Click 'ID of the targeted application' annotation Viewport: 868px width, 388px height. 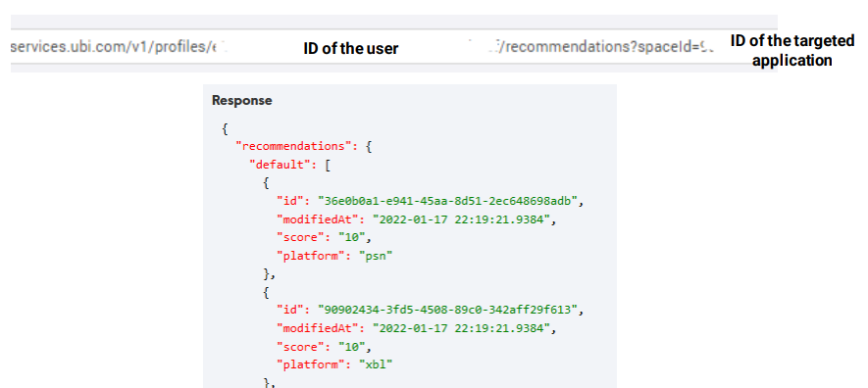[x=792, y=50]
